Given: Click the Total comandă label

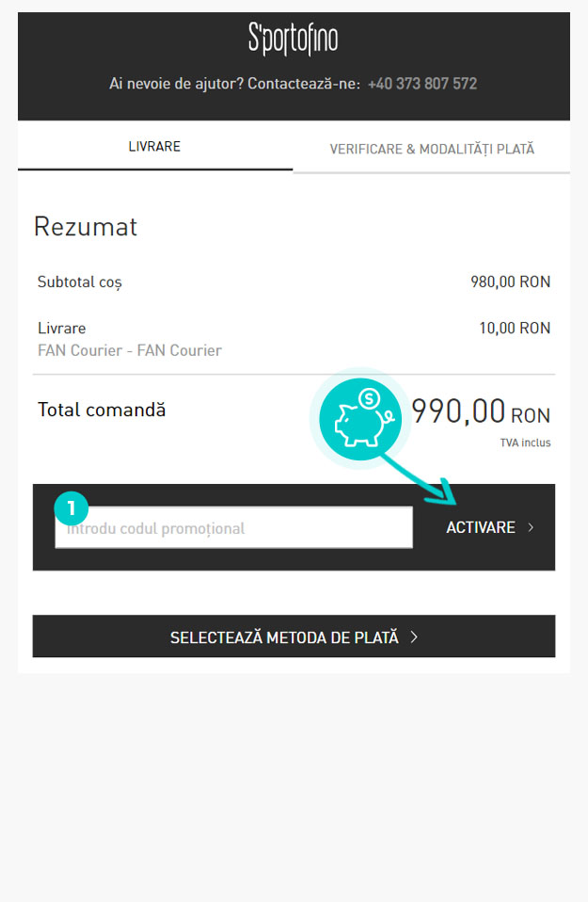Looking at the screenshot, I should point(102,410).
